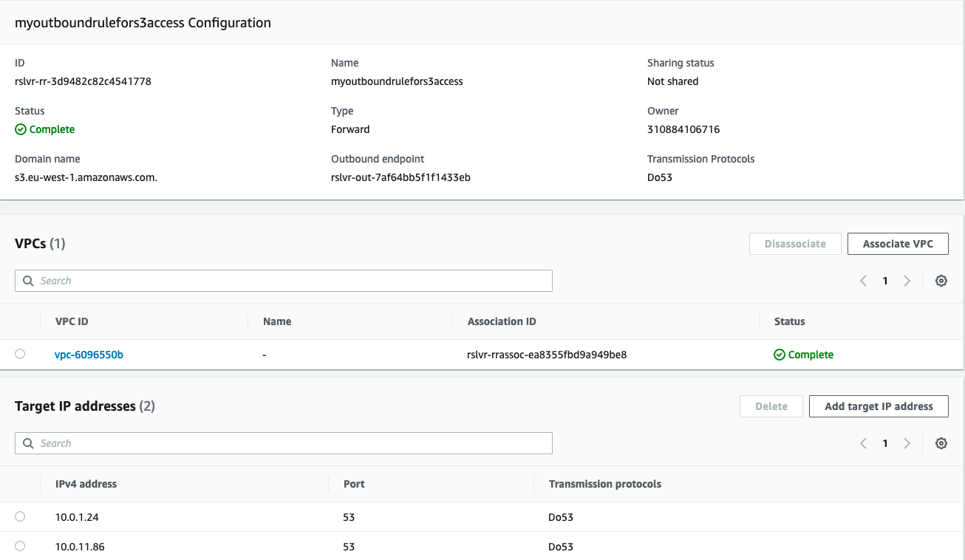Viewport: 965px width, 560px height.
Task: Select radio button for 10.0.1.24
Action: [20, 516]
